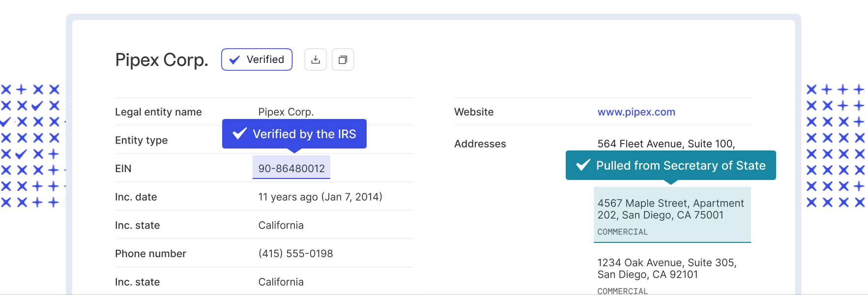868x295 pixels.
Task: Click the Pipex Corp. heading
Action: [x=162, y=59]
